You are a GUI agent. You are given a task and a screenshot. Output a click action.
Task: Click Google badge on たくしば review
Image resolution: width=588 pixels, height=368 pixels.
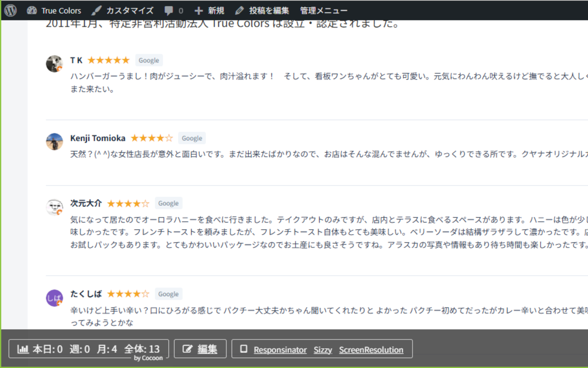pyautogui.click(x=169, y=294)
